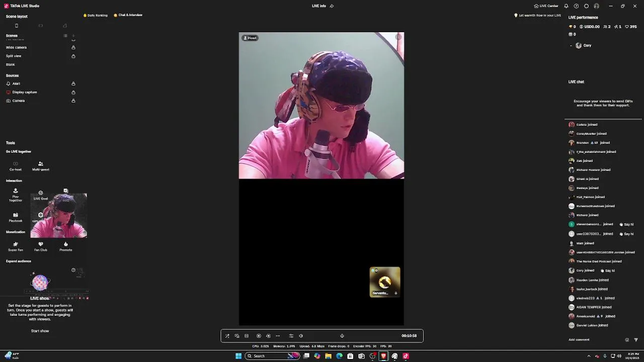Click the USD0.00 earnings stat
Viewport: 644px width, 362px height.
coord(590,27)
